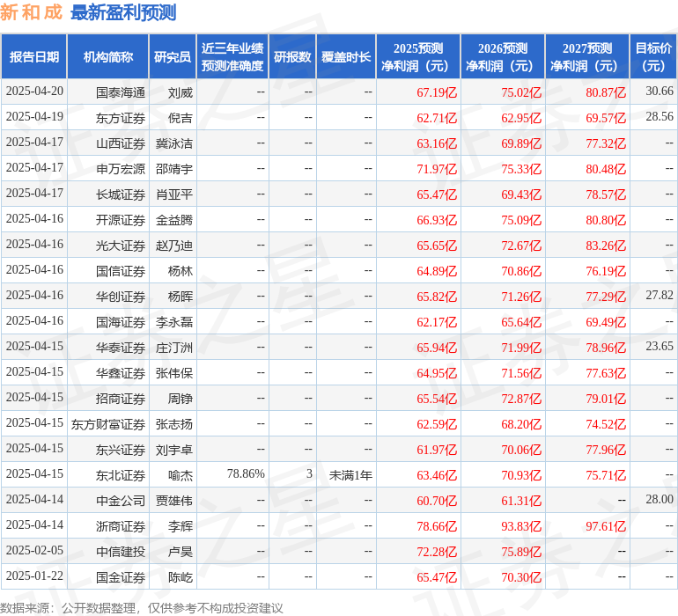This screenshot has width=678, height=616.
Task: Select the 机构简称 column header
Action: tap(108, 57)
